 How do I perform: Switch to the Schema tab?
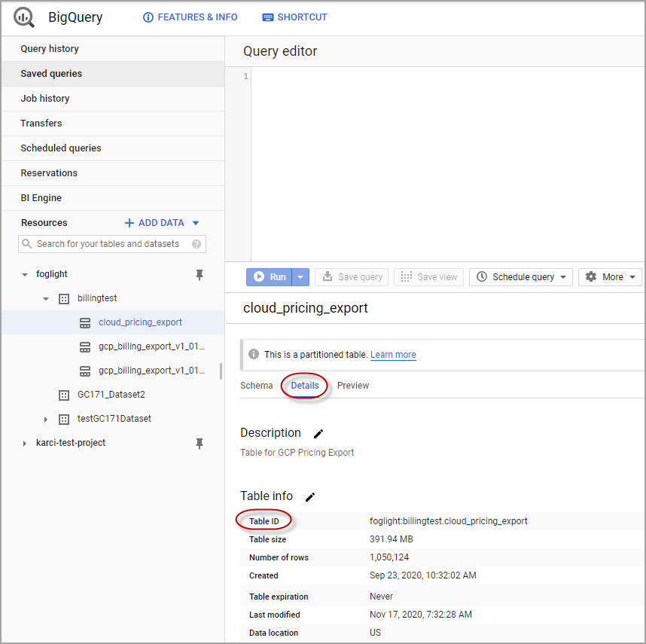pos(256,386)
